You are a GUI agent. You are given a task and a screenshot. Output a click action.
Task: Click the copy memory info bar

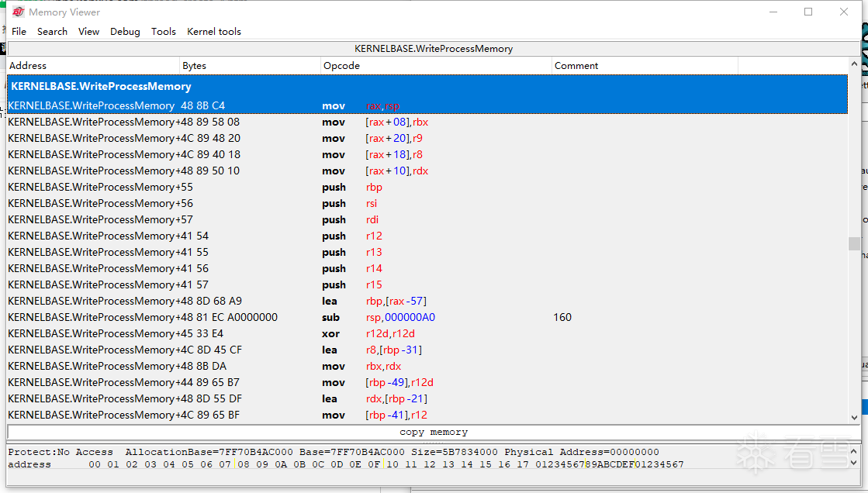434,432
